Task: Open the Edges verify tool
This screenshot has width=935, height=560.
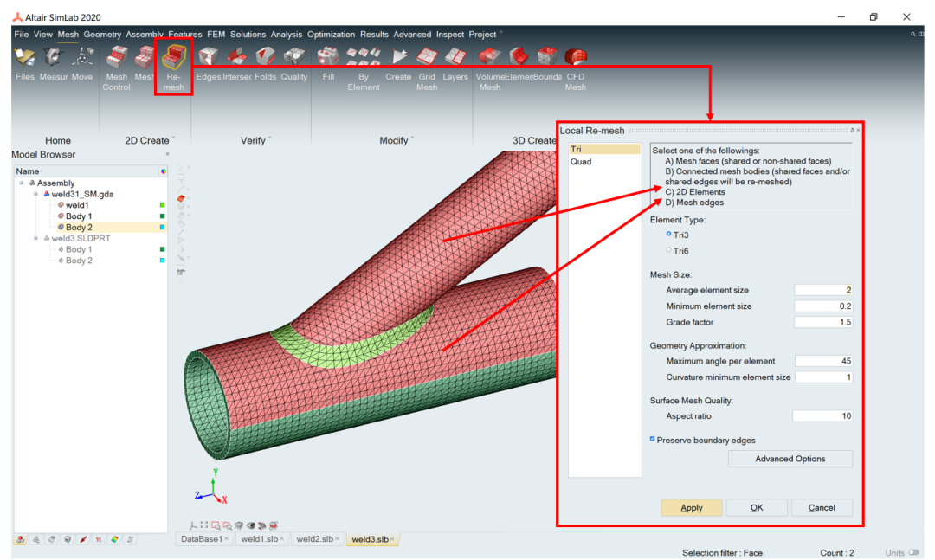Action: (x=208, y=64)
